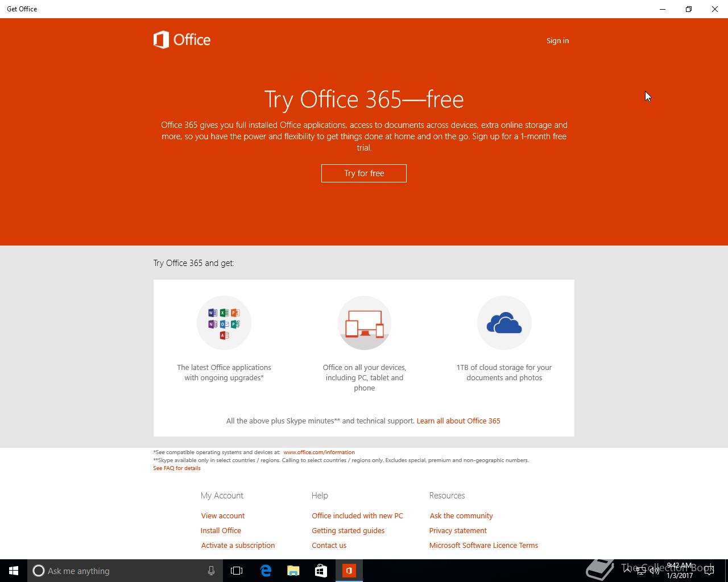Image resolution: width=728 pixels, height=582 pixels.
Task: Click the volume speaker tray icon
Action: pyautogui.click(x=655, y=571)
